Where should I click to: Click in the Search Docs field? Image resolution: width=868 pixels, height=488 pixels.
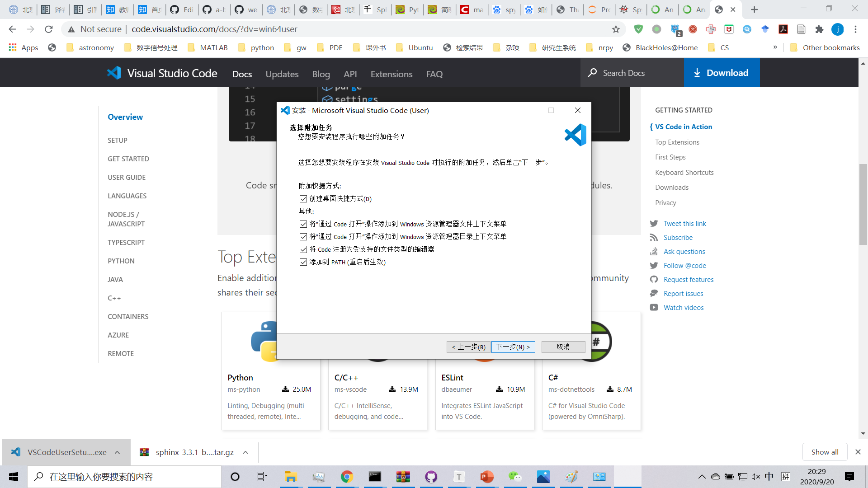coord(632,73)
